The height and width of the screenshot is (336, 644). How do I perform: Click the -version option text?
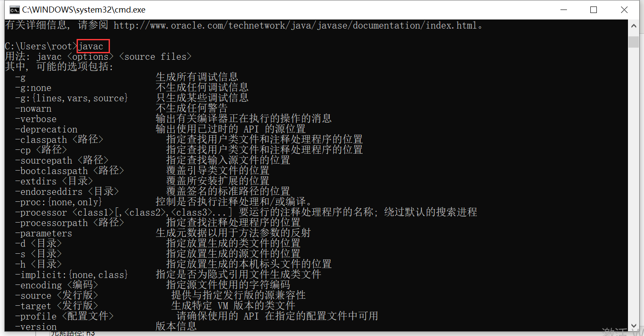pyautogui.click(x=36, y=326)
